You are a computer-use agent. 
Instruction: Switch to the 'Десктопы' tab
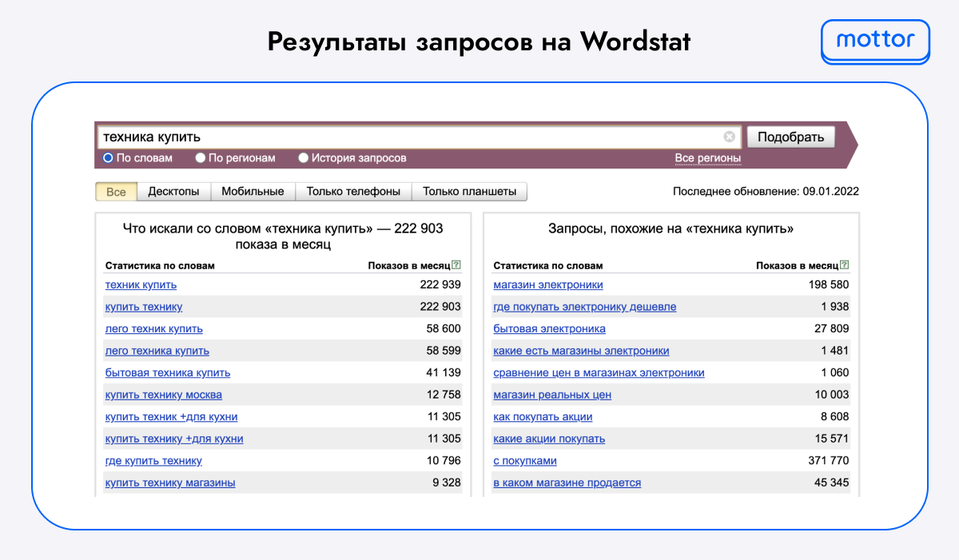(x=173, y=192)
